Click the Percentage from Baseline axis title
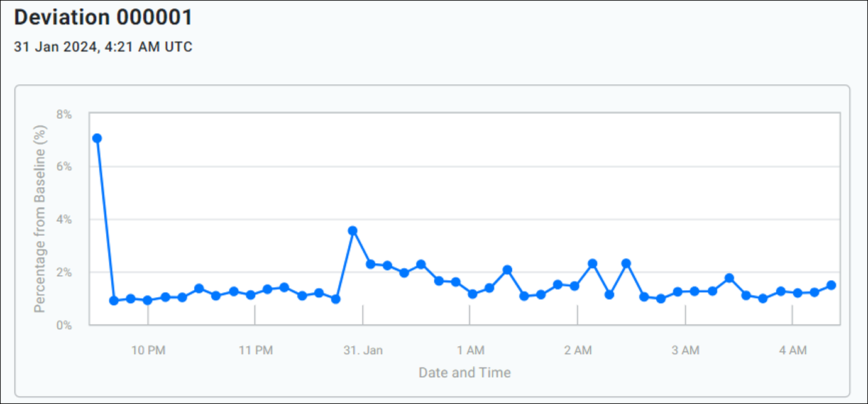The height and width of the screenshot is (404, 868). coord(40,220)
